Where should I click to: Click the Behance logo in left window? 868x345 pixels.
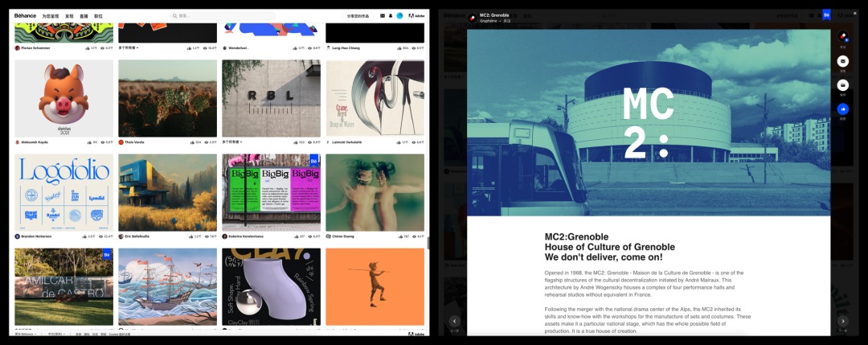26,16
